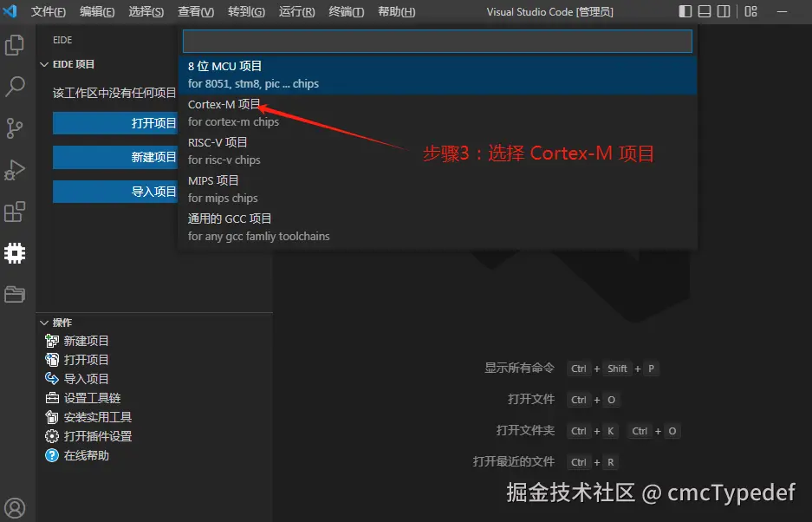Minimize the VS Code window
812x522 pixels.
782,11
